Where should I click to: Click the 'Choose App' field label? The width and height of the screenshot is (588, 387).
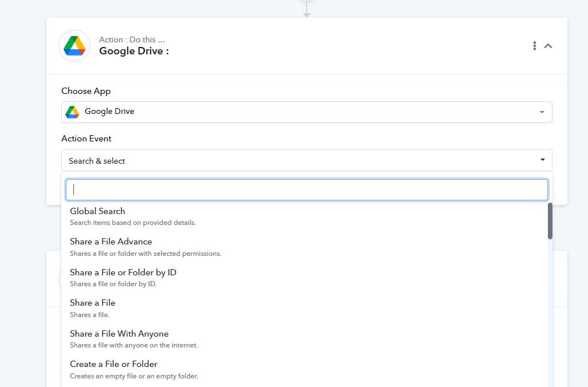86,91
